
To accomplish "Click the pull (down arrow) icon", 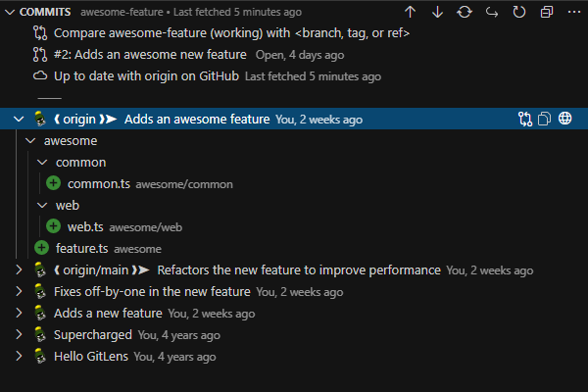I will [x=437, y=12].
